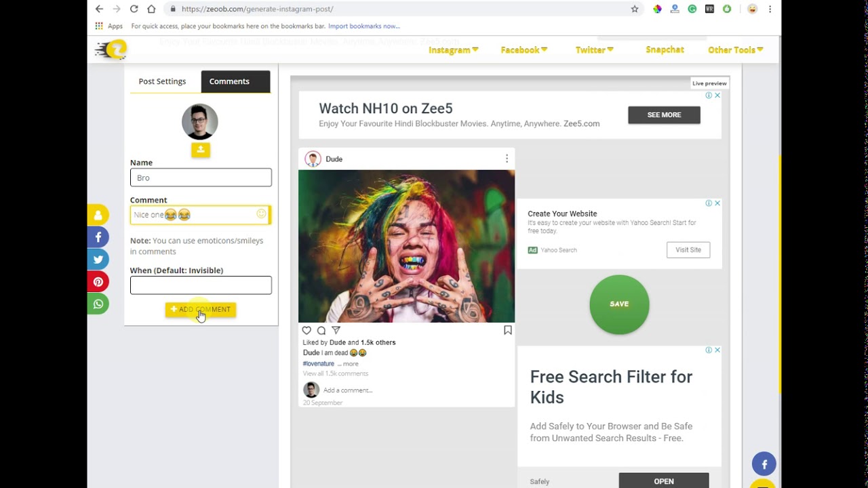868x488 pixels.
Task: Open the three-dot post options menu
Action: [507, 159]
